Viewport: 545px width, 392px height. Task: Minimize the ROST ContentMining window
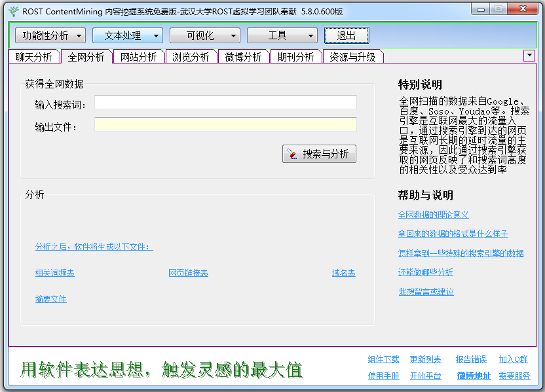pos(481,9)
